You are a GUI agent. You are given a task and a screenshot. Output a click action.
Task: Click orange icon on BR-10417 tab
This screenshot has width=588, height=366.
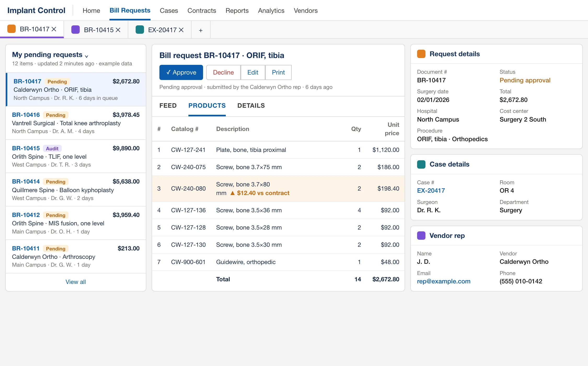click(x=11, y=29)
